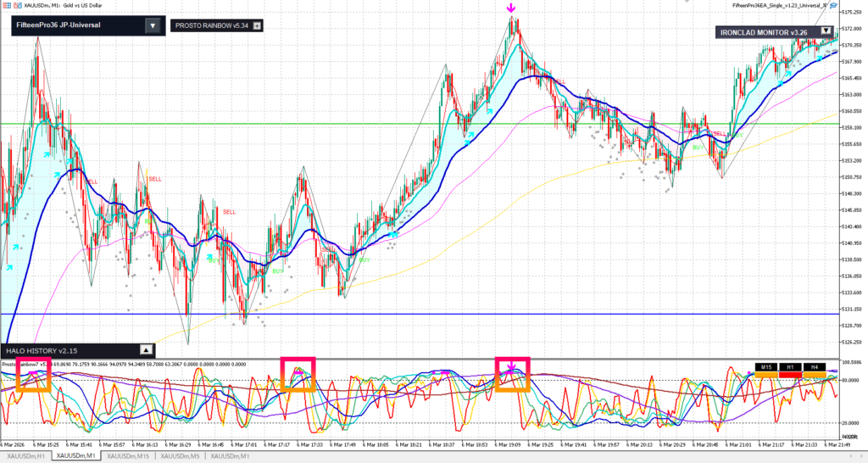This screenshot has height=463, width=868.
Task: Click the red color bar under H1
Action: pyautogui.click(x=790, y=374)
